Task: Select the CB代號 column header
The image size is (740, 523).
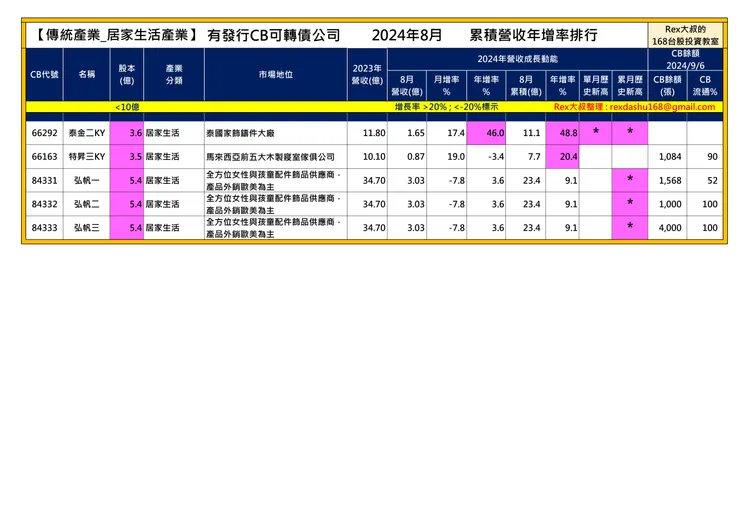Action: point(44,75)
